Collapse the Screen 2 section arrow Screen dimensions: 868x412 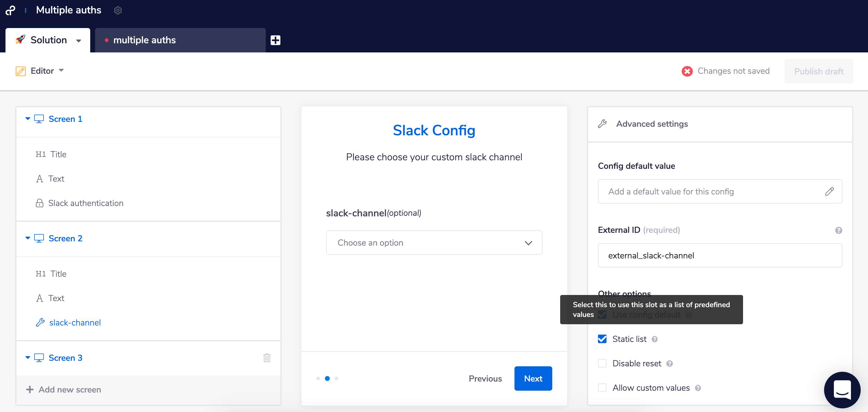(28, 238)
